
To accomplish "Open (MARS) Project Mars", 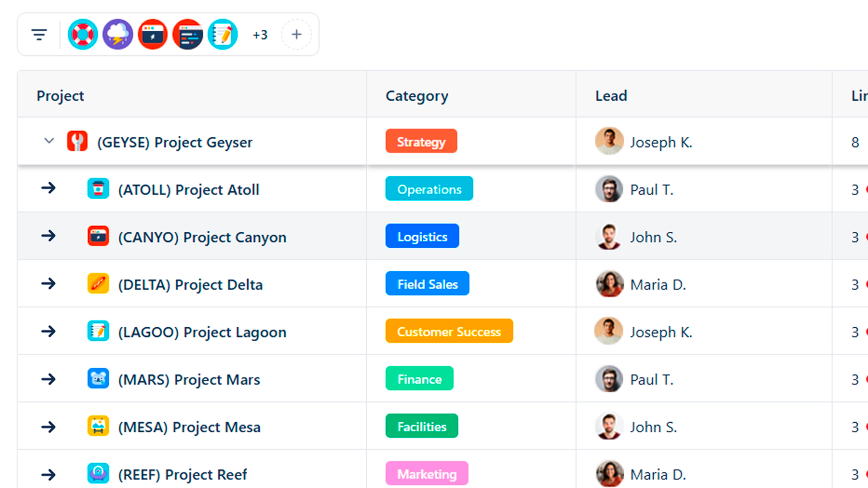I will (x=189, y=380).
